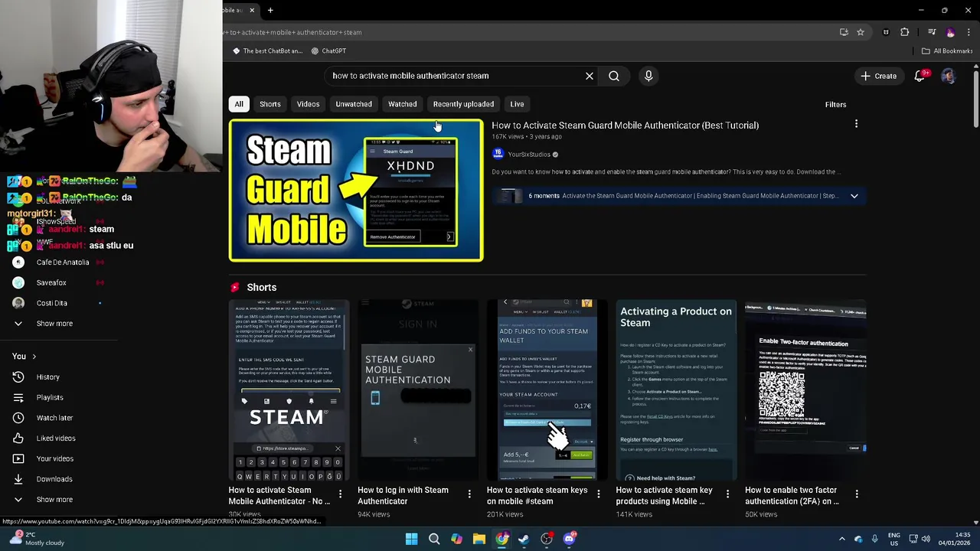Select the Shorts filter chip
Viewport: 980px width, 551px height.
coord(269,104)
